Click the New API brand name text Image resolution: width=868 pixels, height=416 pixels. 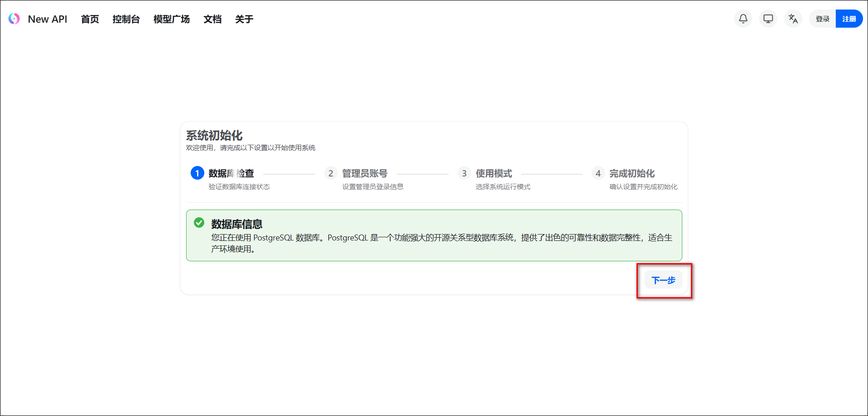(x=47, y=19)
